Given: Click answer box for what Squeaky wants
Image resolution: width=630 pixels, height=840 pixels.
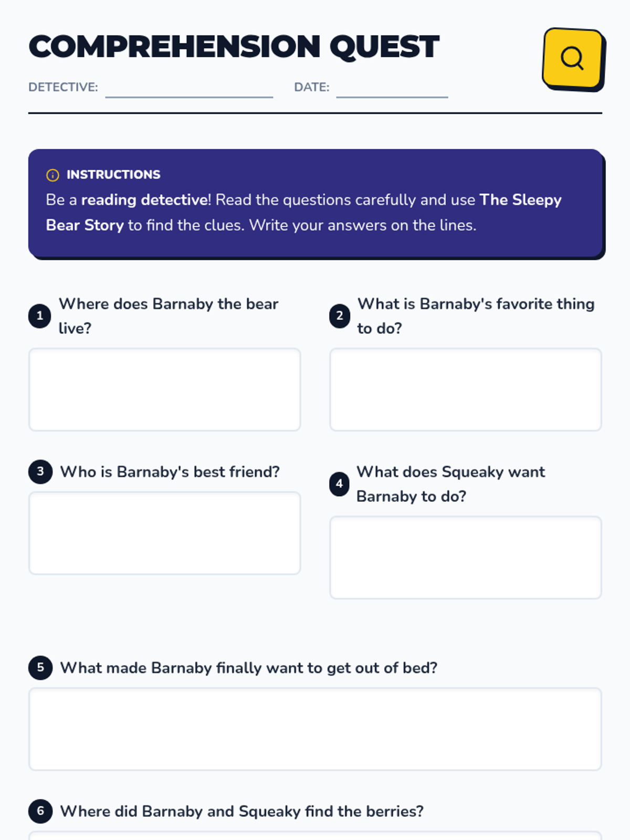Looking at the screenshot, I should tap(465, 558).
